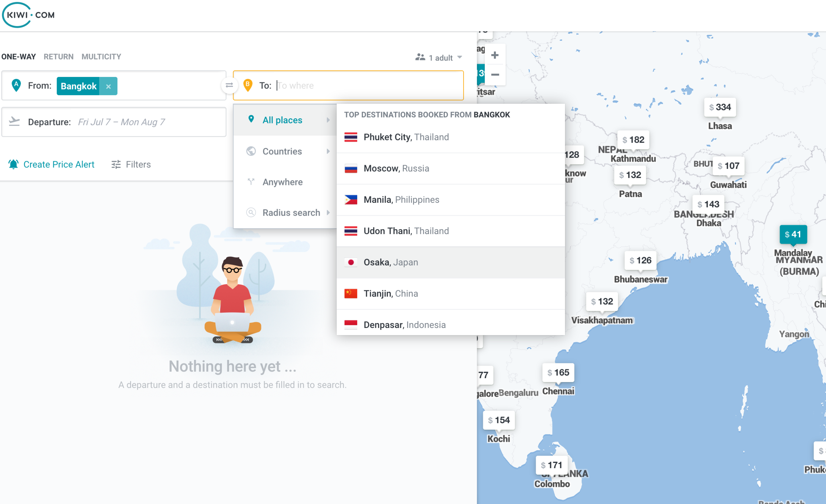This screenshot has width=826, height=504.
Task: Select the ONE-WAY trip type
Action: (x=19, y=56)
